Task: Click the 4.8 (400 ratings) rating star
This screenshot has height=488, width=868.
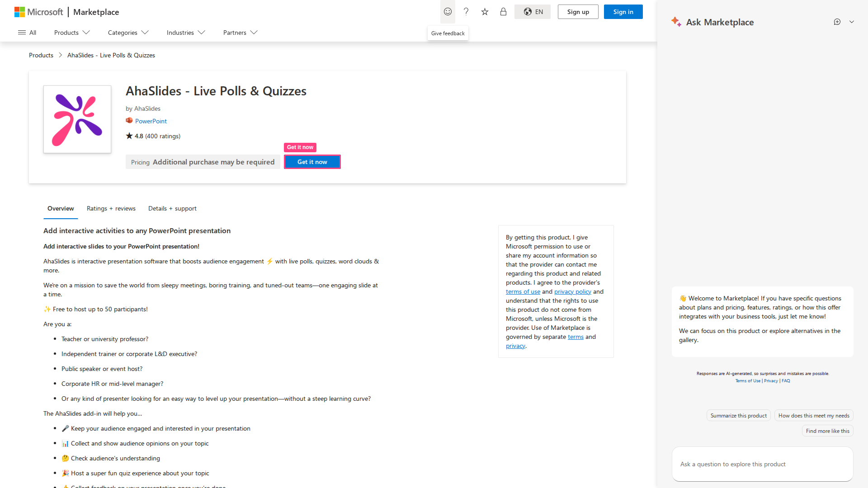Action: point(129,136)
